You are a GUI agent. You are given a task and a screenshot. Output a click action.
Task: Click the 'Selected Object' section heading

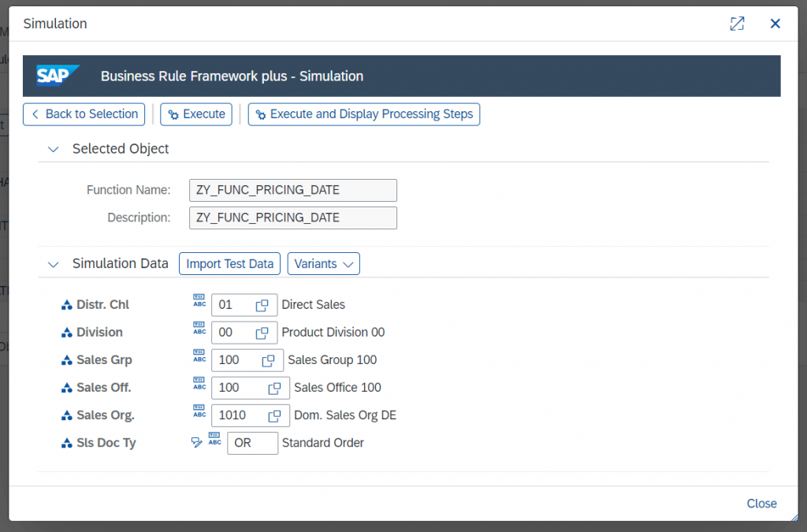[121, 149]
